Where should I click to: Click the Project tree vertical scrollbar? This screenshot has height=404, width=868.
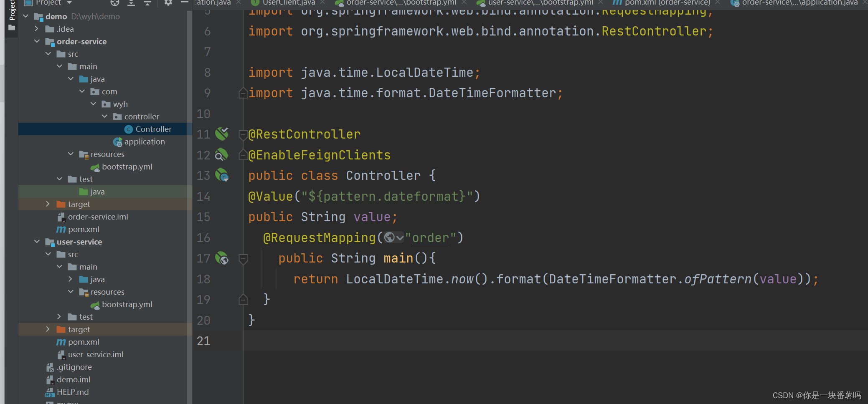pos(190,207)
